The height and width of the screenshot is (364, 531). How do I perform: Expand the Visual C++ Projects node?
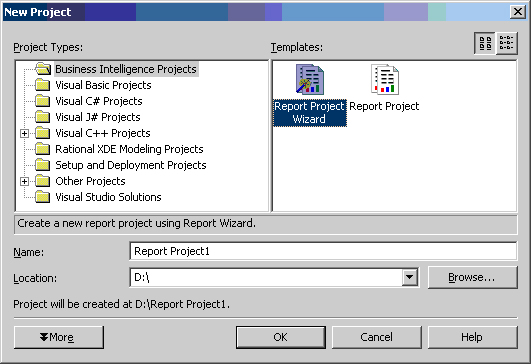(x=24, y=133)
